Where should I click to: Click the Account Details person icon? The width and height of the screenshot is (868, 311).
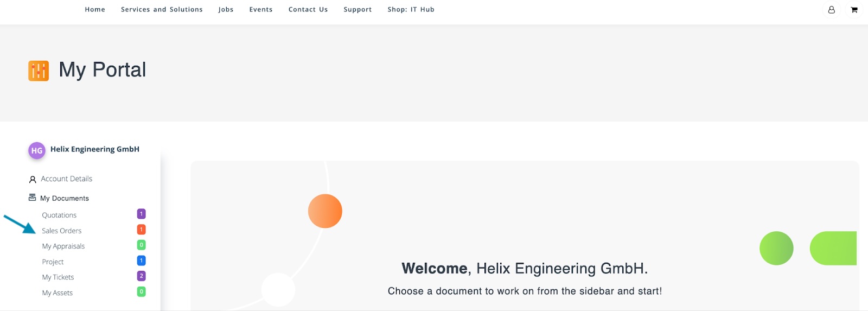pos(33,179)
